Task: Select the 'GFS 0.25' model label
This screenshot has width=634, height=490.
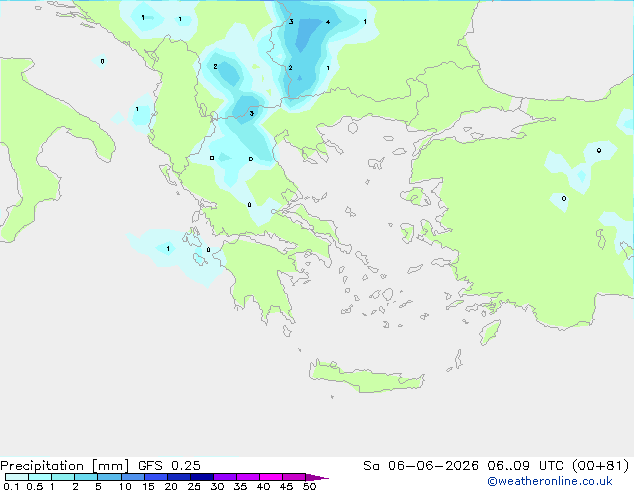Action: click(x=169, y=466)
